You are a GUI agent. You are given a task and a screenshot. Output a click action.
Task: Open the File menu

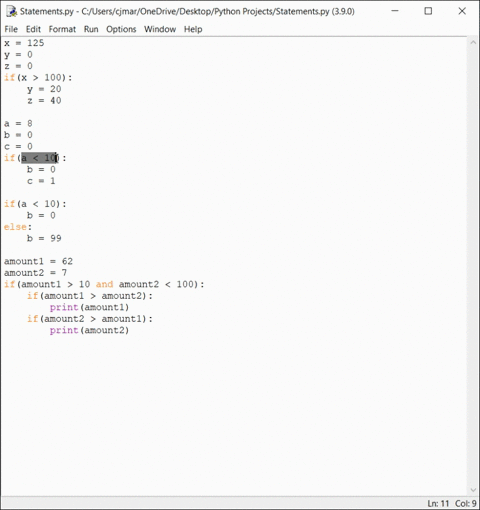tap(11, 29)
